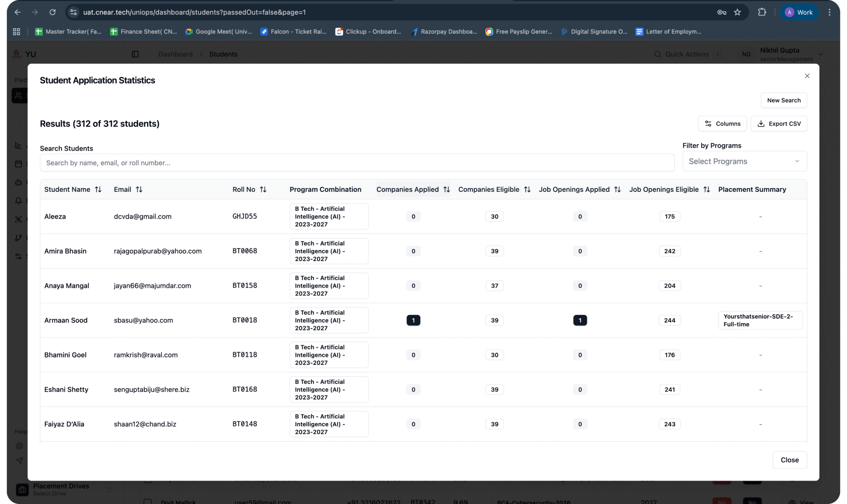
Task: Open Select Programs filter dropdown
Action: coord(744,161)
